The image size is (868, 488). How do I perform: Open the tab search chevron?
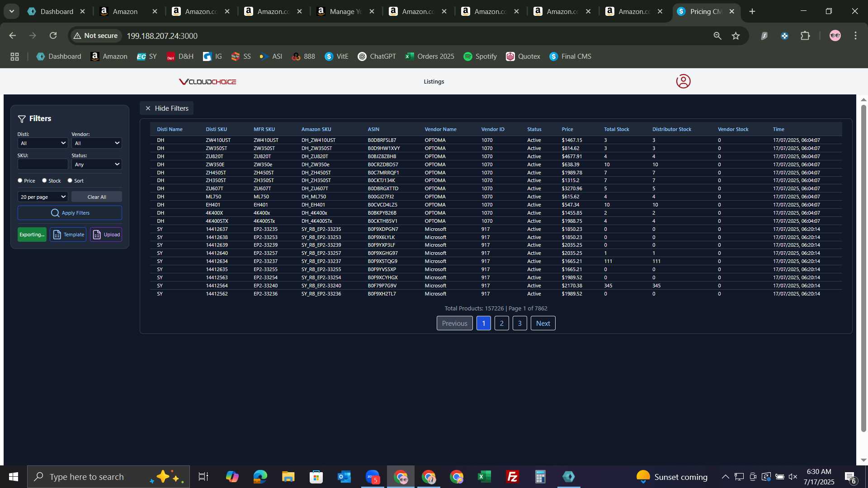(12, 11)
